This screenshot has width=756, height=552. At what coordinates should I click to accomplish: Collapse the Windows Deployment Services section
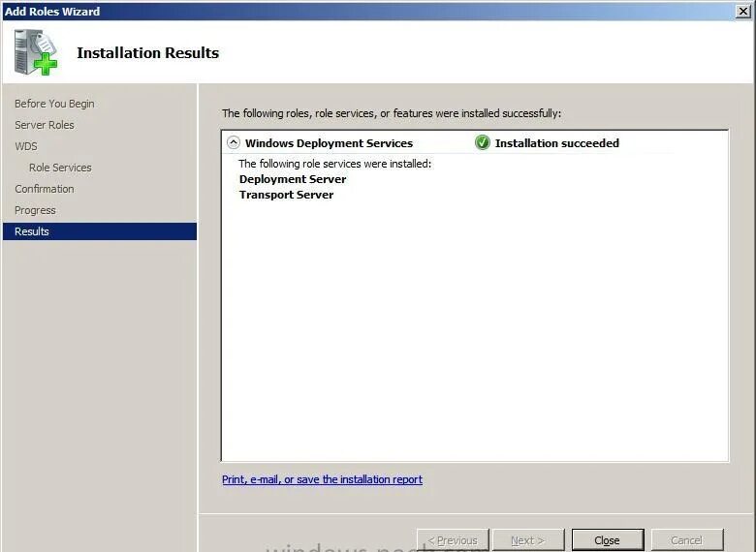[x=234, y=142]
